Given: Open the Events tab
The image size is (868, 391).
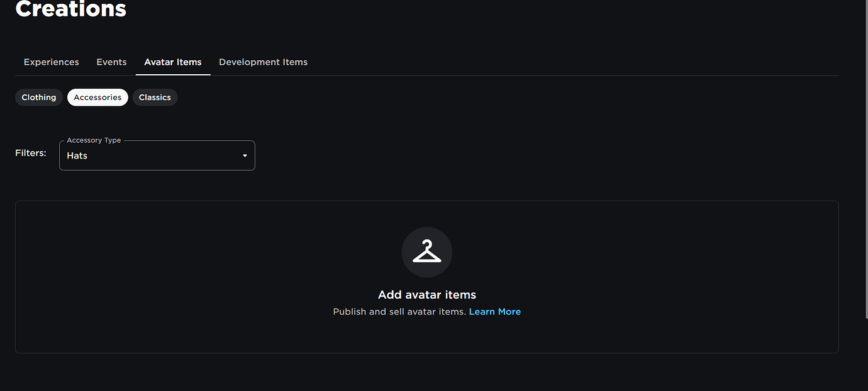Looking at the screenshot, I should (111, 62).
